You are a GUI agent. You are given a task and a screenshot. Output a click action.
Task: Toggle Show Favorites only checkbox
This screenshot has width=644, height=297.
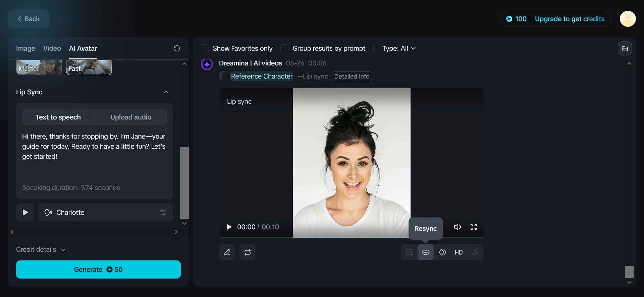click(x=205, y=48)
